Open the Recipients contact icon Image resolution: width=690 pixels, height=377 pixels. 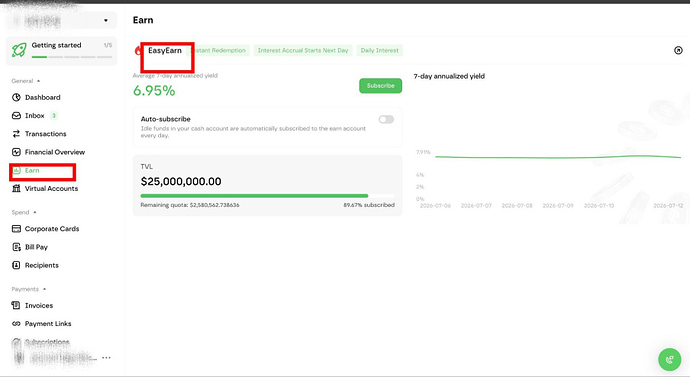coord(16,265)
